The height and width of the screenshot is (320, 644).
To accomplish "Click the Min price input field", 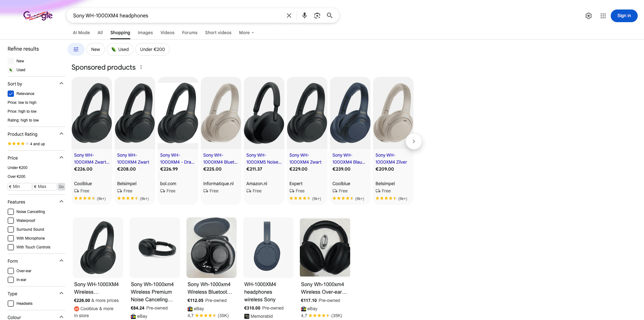I will point(20,187).
